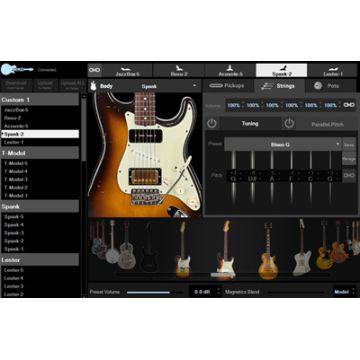Switch to the Pots tab
The width and height of the screenshot is (360, 360).
click(x=330, y=86)
